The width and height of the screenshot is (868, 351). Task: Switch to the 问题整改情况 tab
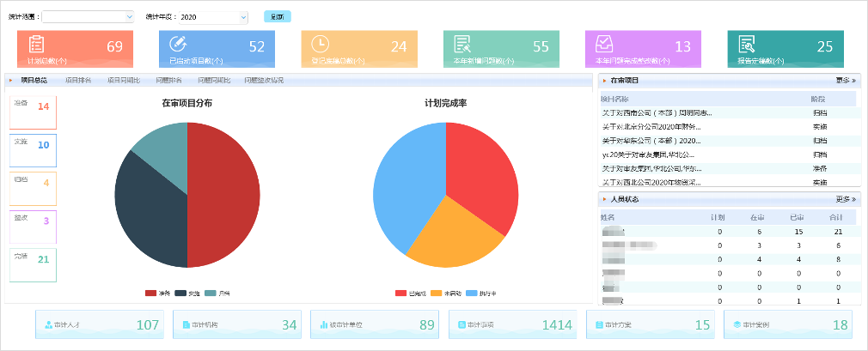tap(263, 80)
